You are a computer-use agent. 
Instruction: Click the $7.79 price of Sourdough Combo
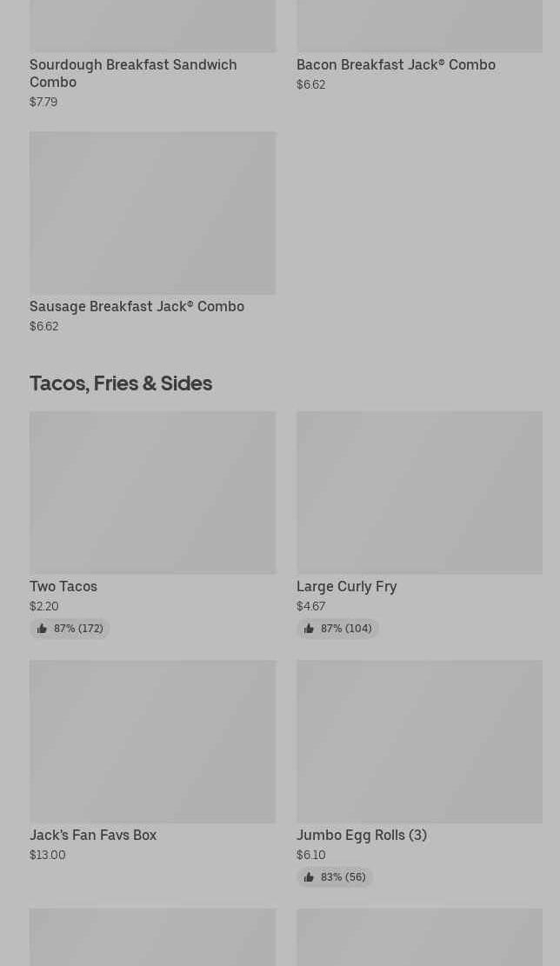point(43,102)
